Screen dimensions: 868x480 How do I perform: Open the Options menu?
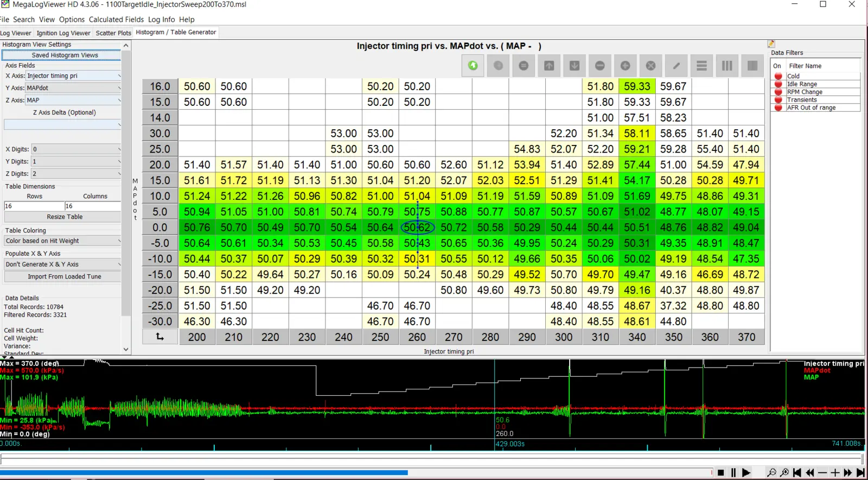72,20
